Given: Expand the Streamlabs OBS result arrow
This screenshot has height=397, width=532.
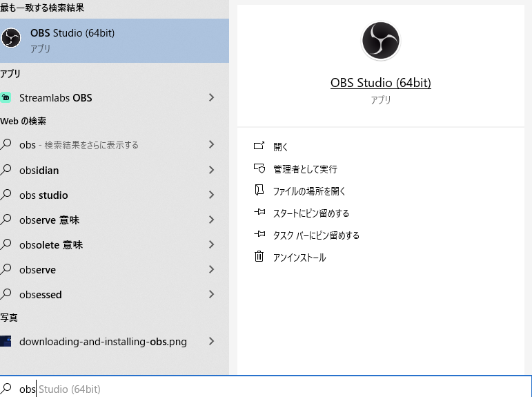Looking at the screenshot, I should 211,98.
